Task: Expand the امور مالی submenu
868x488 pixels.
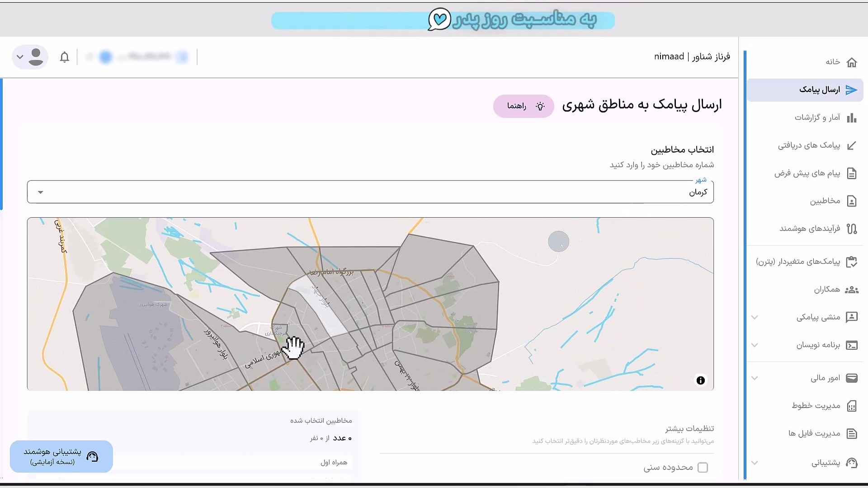Action: (x=755, y=378)
